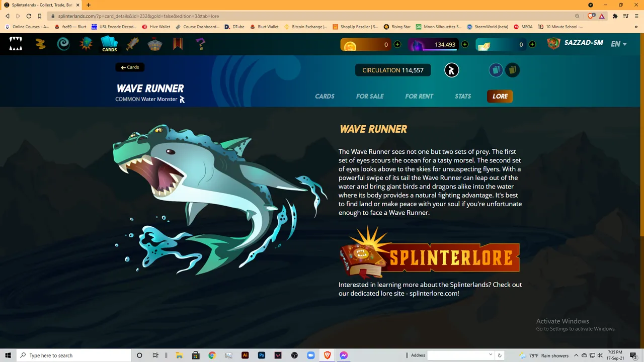The height and width of the screenshot is (362, 644).
Task: Open the arena building nav icon
Action: pyautogui.click(x=154, y=44)
